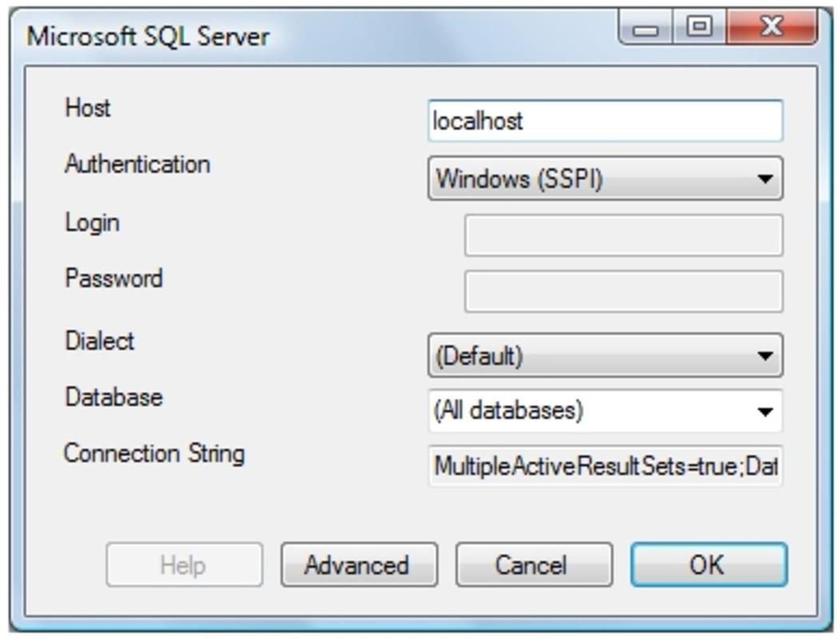Click the disabled Help button
The image size is (840, 639).
pos(185,565)
